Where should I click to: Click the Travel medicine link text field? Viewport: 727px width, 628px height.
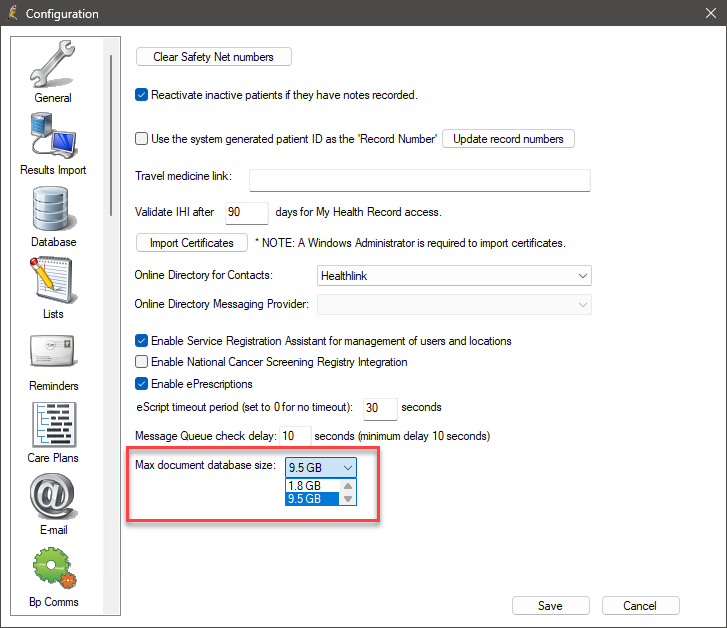pyautogui.click(x=419, y=180)
